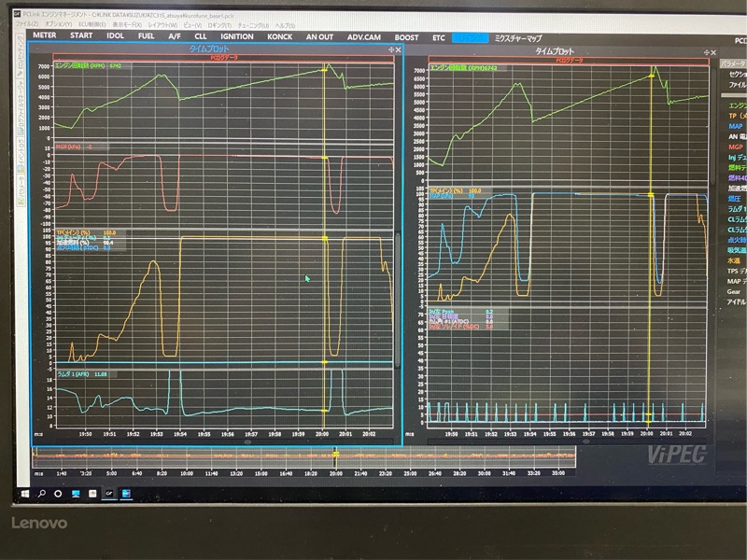Open the Windows Start menu
This screenshot has width=747, height=560.
coord(25,494)
